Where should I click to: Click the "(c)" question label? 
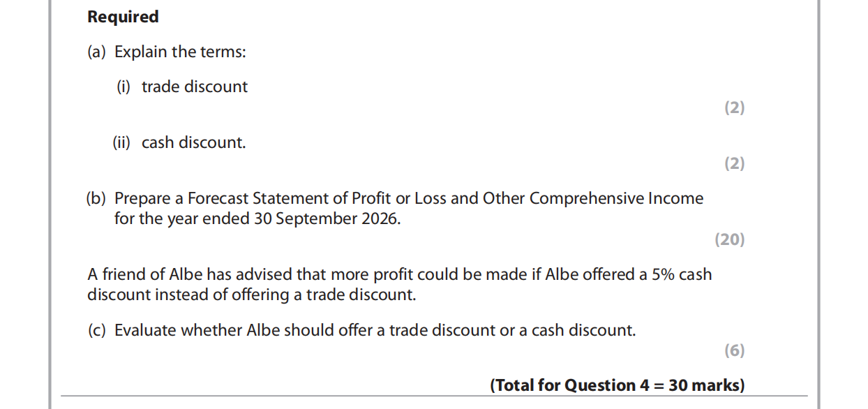[96, 330]
